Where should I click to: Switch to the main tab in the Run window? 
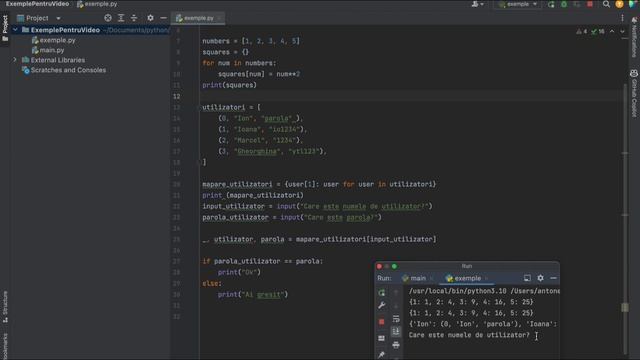pos(414,278)
